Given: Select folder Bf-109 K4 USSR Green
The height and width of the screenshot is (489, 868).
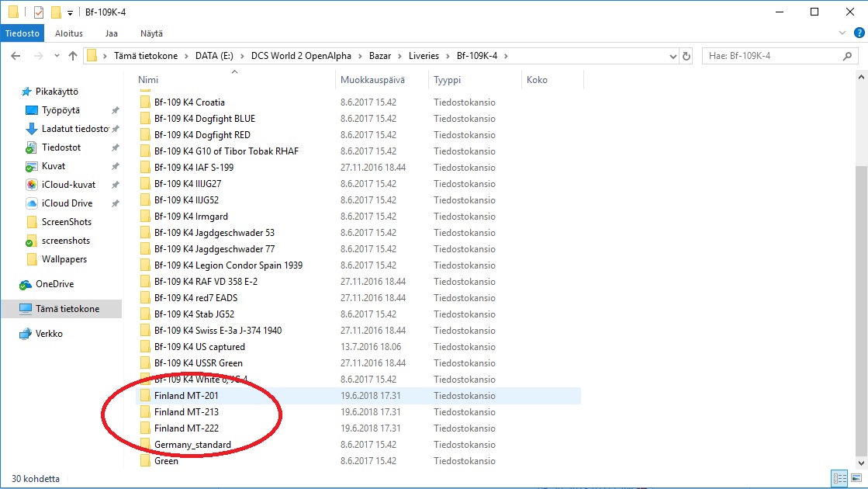Looking at the screenshot, I should click(x=198, y=363).
